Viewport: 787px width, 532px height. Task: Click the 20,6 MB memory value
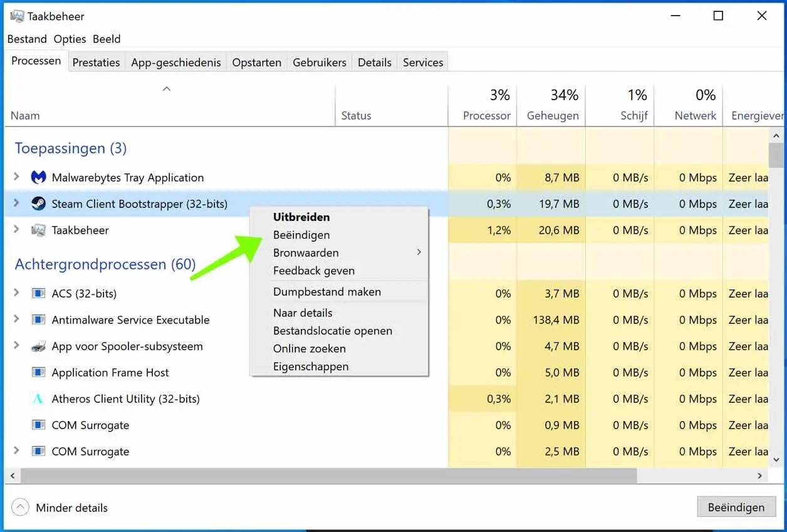click(x=559, y=230)
